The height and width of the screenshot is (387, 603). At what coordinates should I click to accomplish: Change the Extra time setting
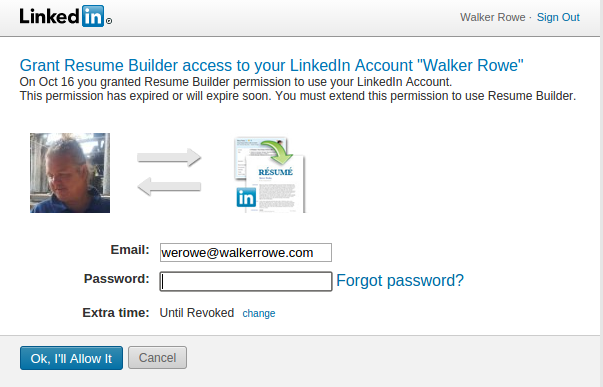click(259, 313)
